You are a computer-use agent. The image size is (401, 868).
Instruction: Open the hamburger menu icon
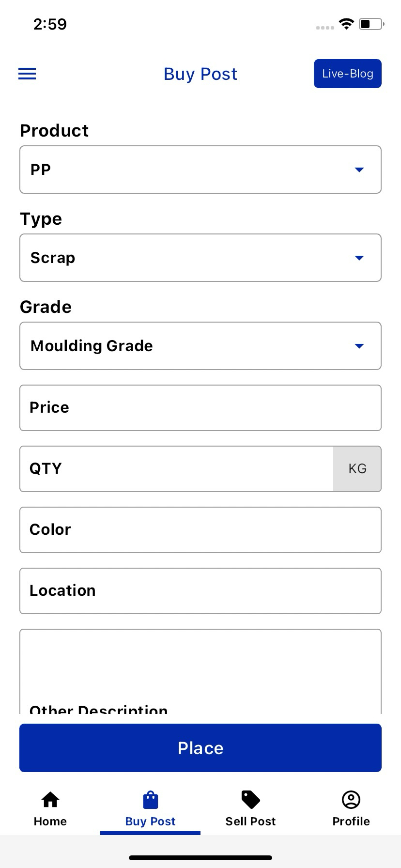(x=27, y=74)
